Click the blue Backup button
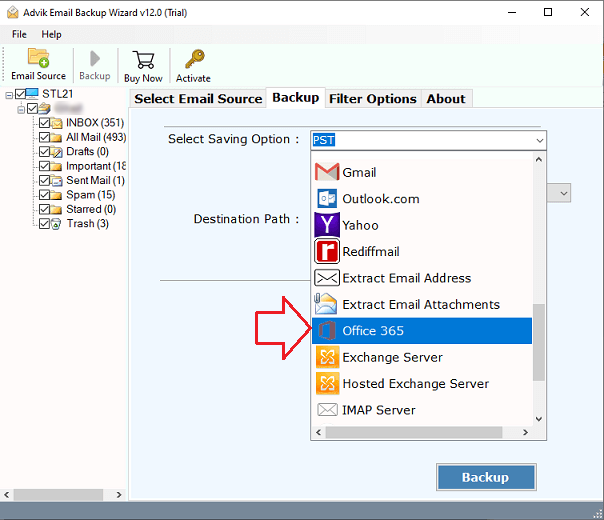This screenshot has width=604, height=520. pyautogui.click(x=485, y=477)
